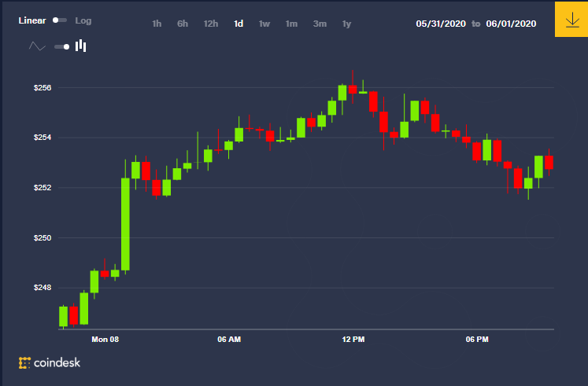The width and height of the screenshot is (588, 386).
Task: Switch to the 1h time range
Action: (x=157, y=24)
